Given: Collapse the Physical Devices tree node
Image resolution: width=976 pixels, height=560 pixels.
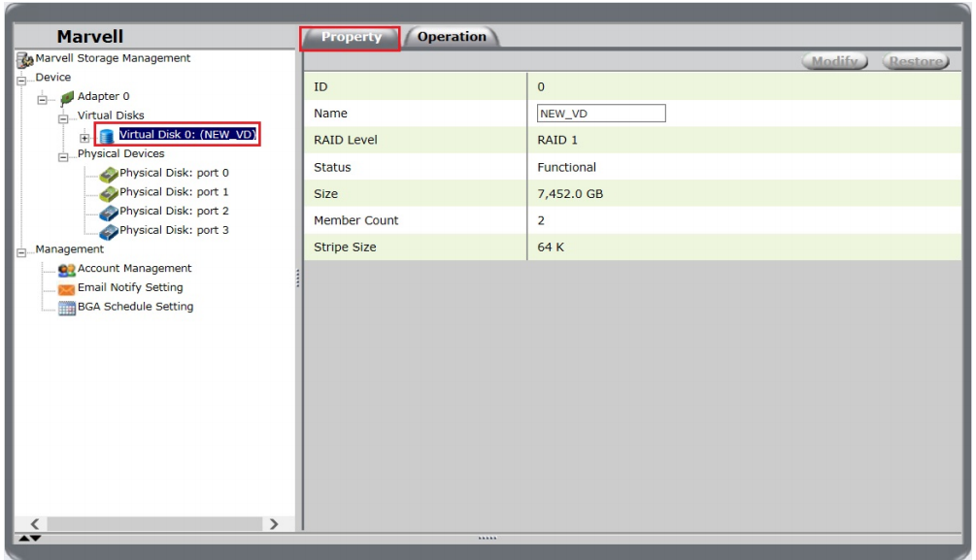Looking at the screenshot, I should pos(63,155).
